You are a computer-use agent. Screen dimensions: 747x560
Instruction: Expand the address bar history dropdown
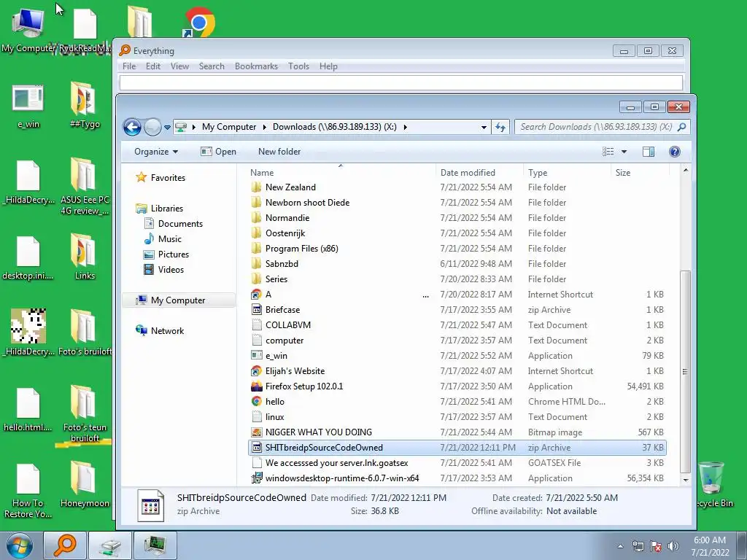coord(484,128)
